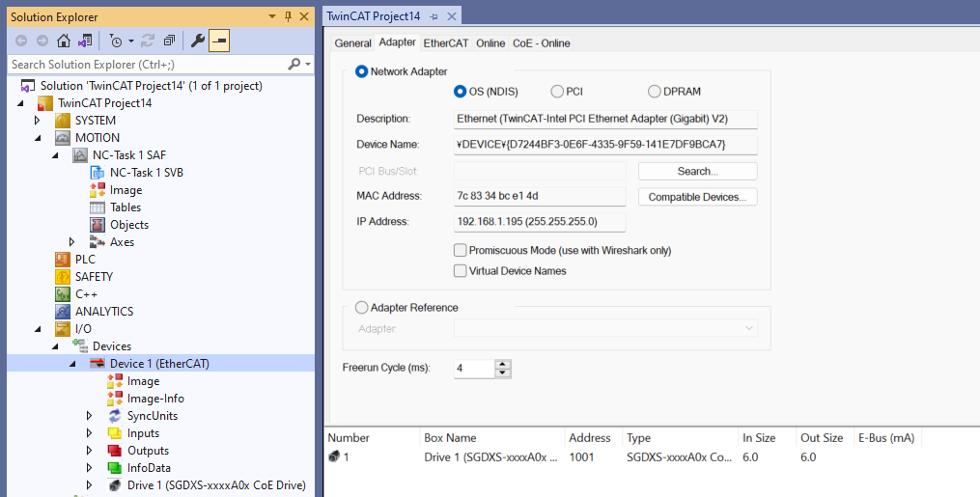This screenshot has width=980, height=497.
Task: Click the InfoData green icon
Action: coord(115,468)
